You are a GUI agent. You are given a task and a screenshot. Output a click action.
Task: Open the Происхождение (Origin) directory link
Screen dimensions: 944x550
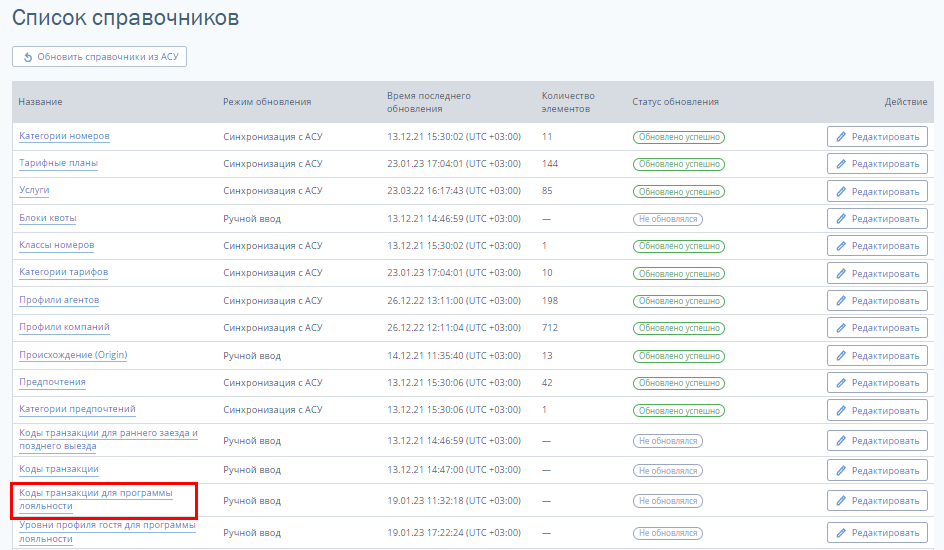click(x=73, y=355)
